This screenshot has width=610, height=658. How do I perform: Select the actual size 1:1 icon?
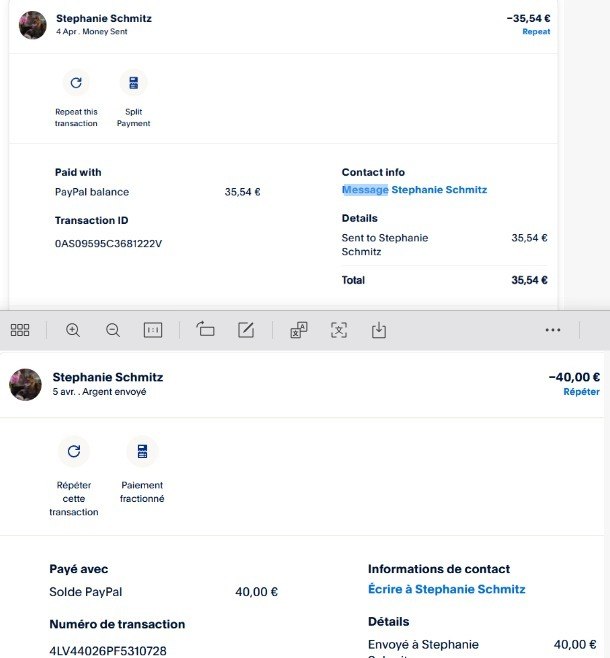(153, 330)
